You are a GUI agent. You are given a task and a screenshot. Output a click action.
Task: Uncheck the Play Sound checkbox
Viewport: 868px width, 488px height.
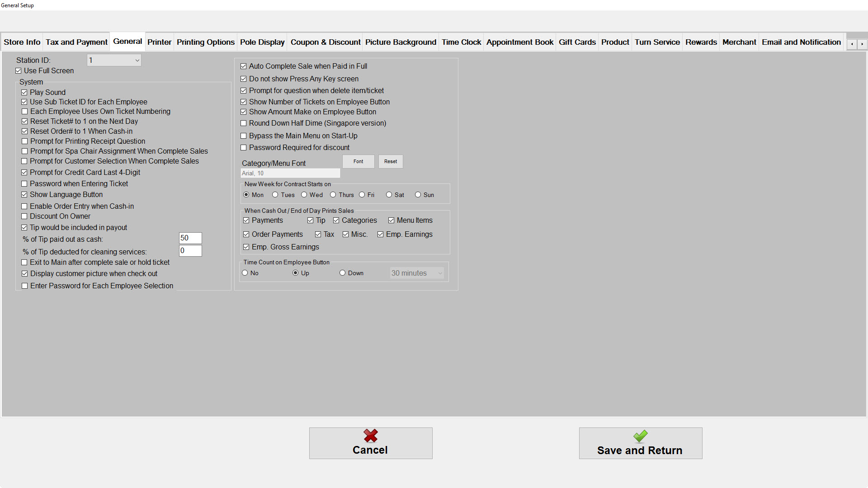pos(24,93)
